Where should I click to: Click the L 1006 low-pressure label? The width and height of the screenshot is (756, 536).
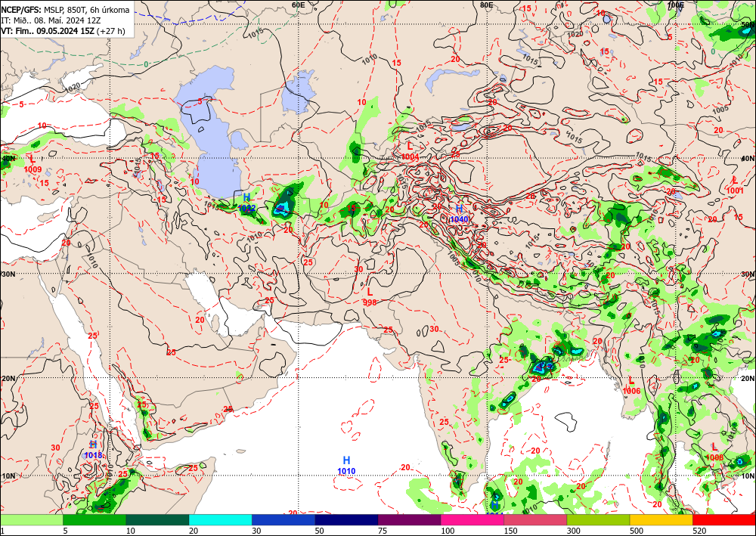pos(631,386)
